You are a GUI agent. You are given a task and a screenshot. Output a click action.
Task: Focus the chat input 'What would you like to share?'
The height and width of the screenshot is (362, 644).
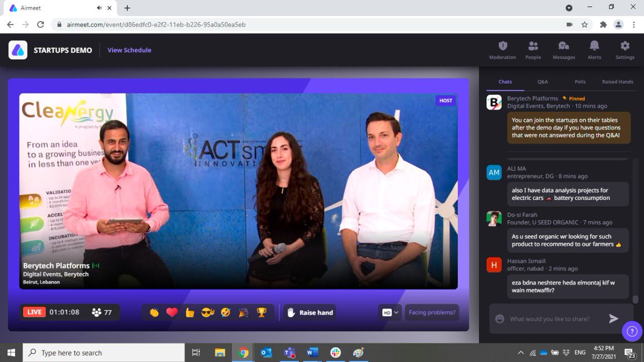click(x=550, y=319)
